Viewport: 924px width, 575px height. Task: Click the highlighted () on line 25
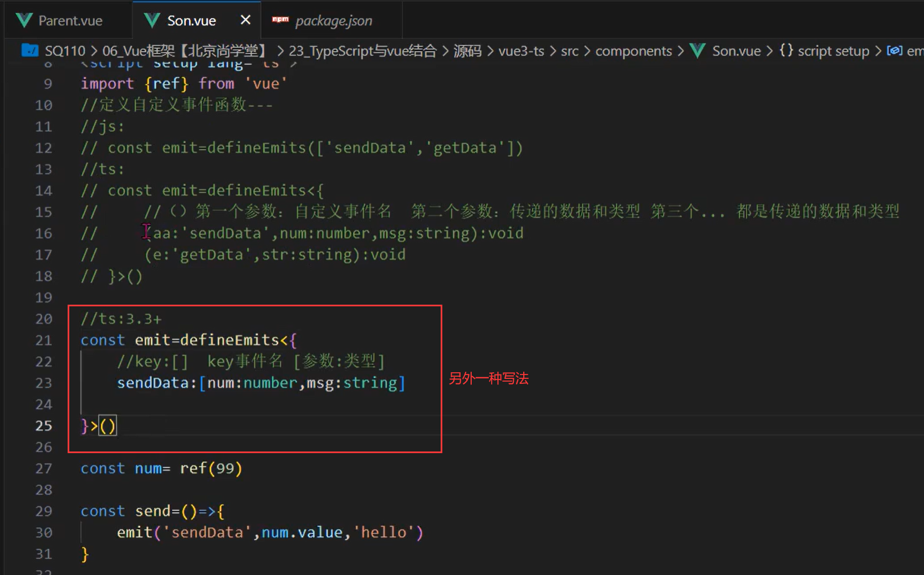tap(108, 425)
